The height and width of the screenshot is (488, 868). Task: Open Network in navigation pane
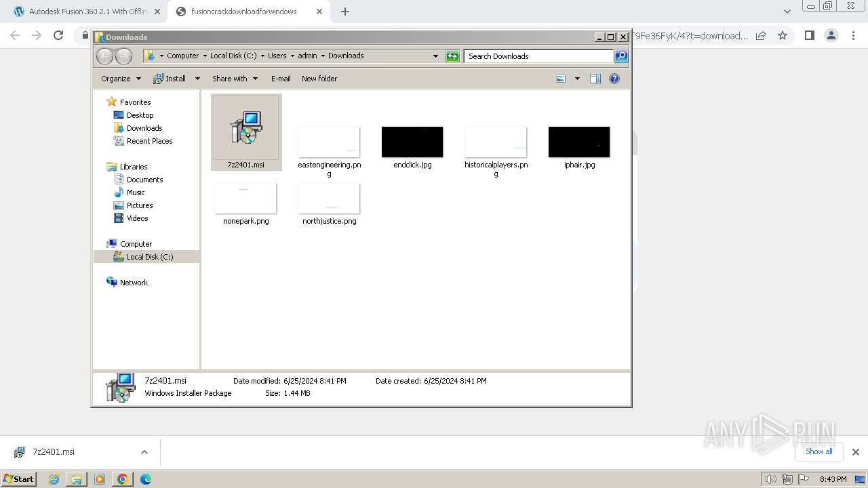coord(134,283)
